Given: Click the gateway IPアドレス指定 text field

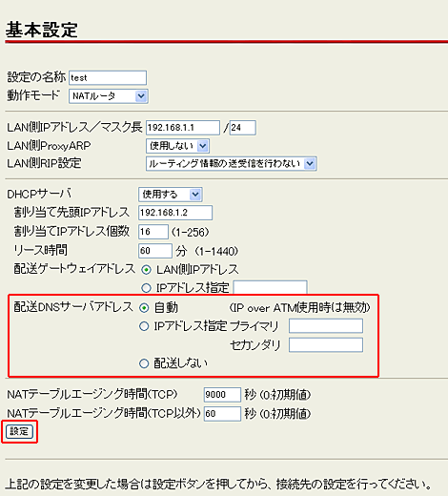Looking at the screenshot, I should tap(270, 287).
